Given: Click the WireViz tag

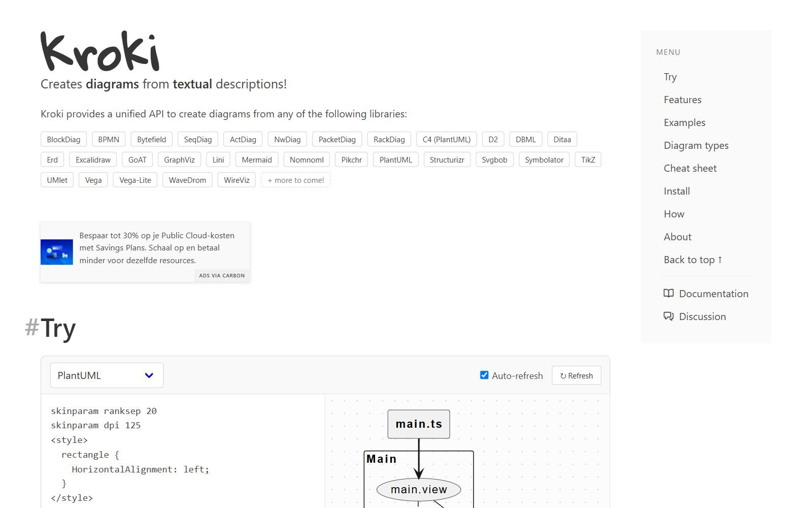Looking at the screenshot, I should point(236,180).
